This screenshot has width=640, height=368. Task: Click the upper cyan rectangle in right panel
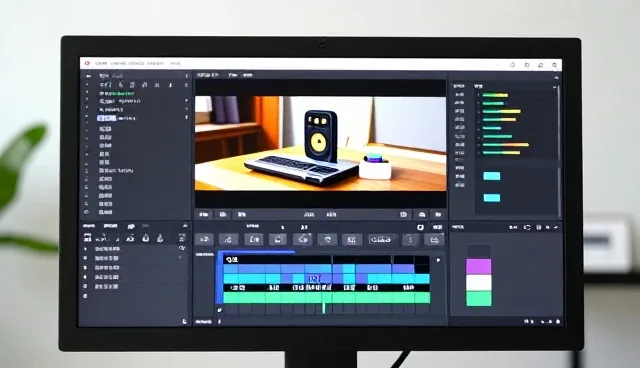[491, 176]
